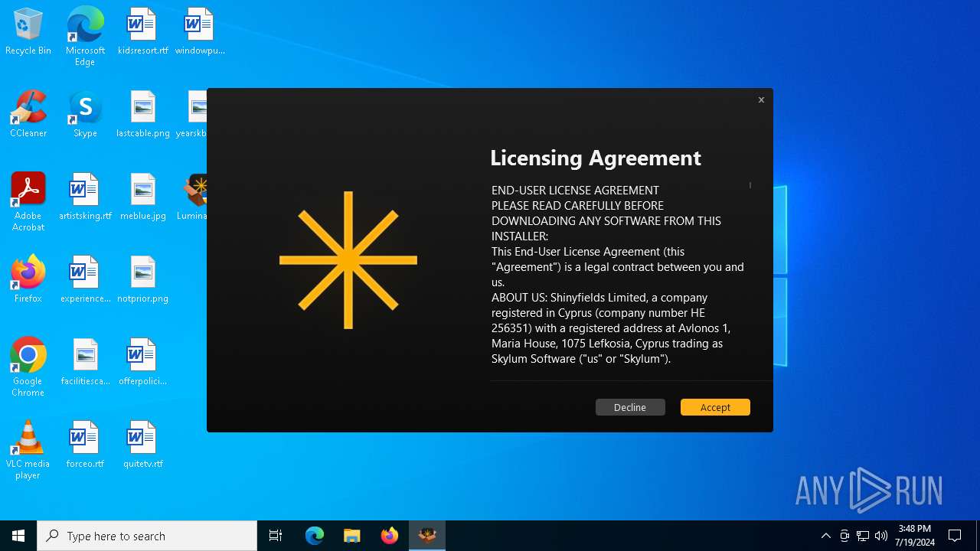Click the taskbar search box
This screenshot has height=551, width=980.
[147, 536]
